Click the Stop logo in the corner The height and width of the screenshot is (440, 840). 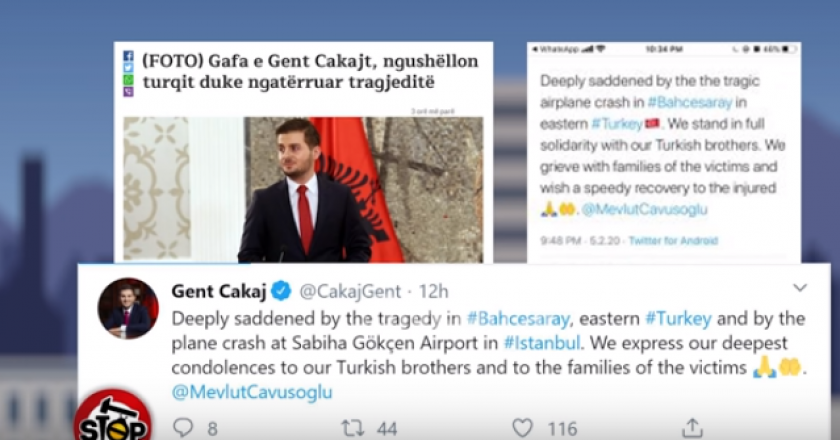112,415
